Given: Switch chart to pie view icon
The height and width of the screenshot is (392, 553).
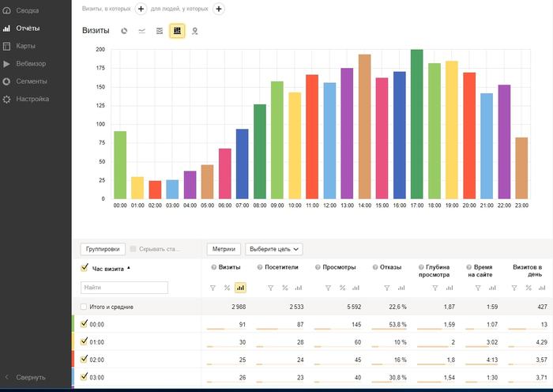Looking at the screenshot, I should pyautogui.click(x=124, y=31).
